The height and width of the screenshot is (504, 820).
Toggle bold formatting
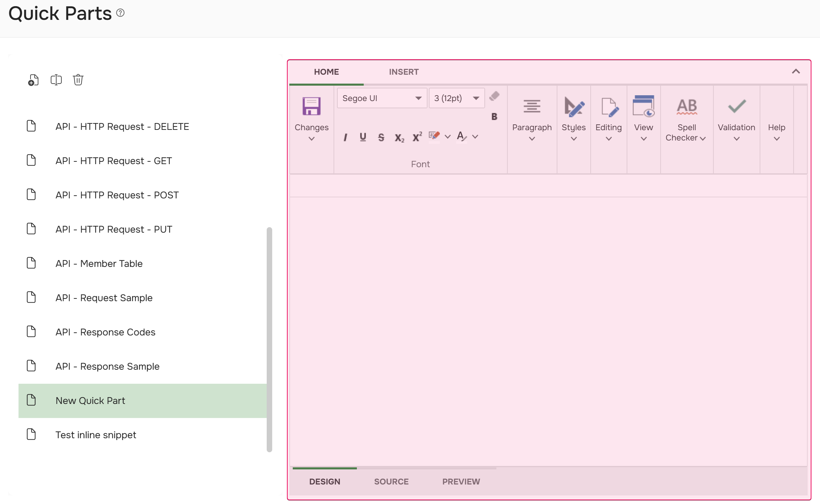[x=494, y=116]
